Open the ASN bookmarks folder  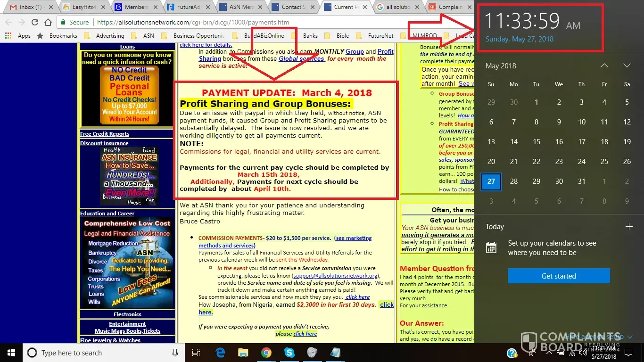click(x=143, y=35)
